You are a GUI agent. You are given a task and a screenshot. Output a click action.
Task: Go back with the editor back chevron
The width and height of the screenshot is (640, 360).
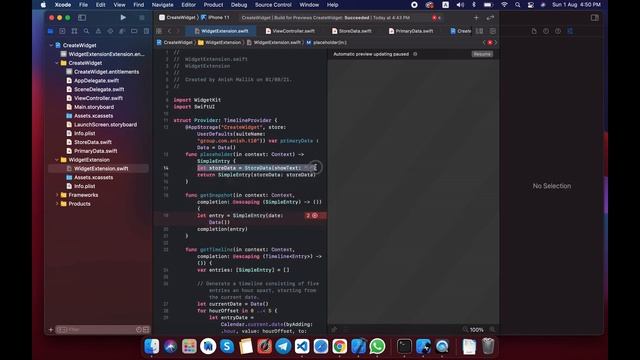[170, 31]
